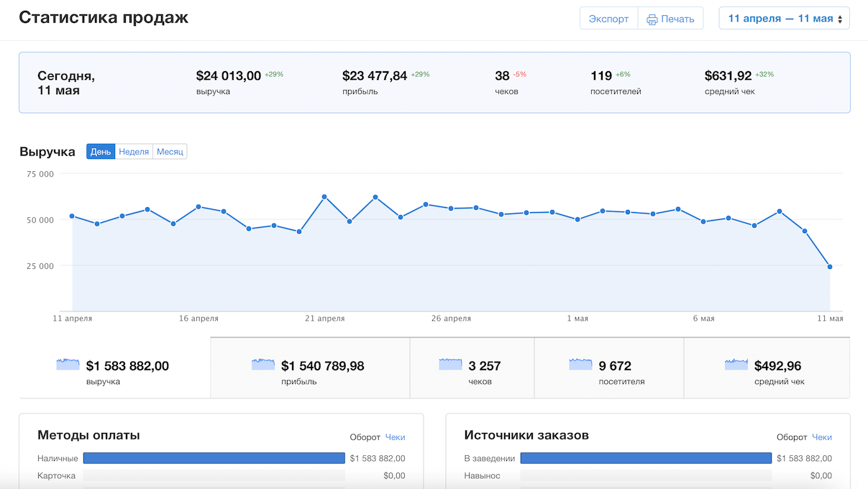
Task: Click the last chart data point on 11 мая
Action: [830, 267]
